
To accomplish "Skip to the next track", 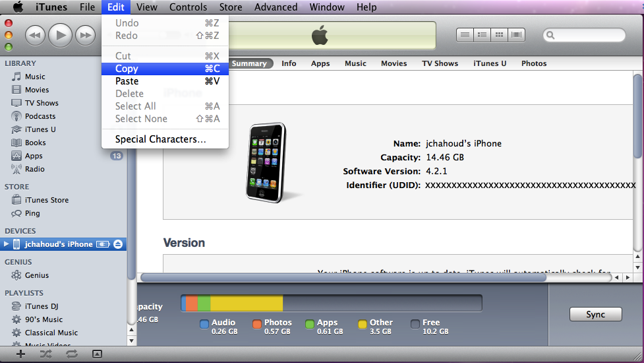I will point(85,35).
